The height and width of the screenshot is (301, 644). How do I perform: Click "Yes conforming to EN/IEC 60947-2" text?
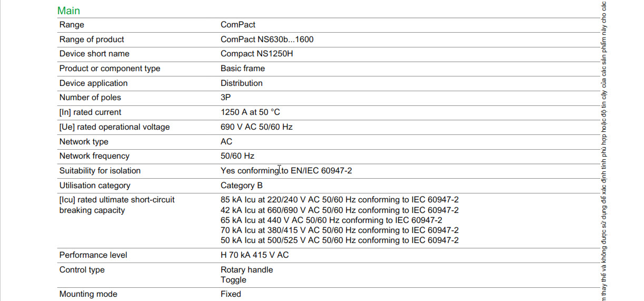[x=286, y=171]
